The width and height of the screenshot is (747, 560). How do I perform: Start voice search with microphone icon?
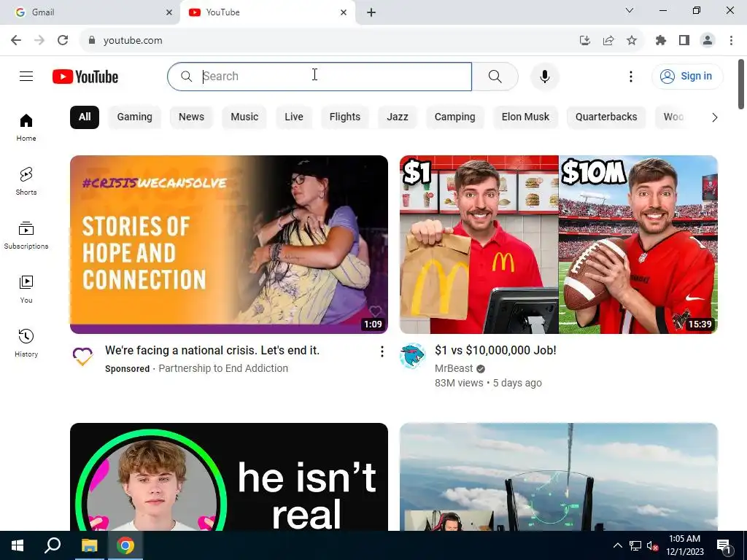click(x=544, y=76)
